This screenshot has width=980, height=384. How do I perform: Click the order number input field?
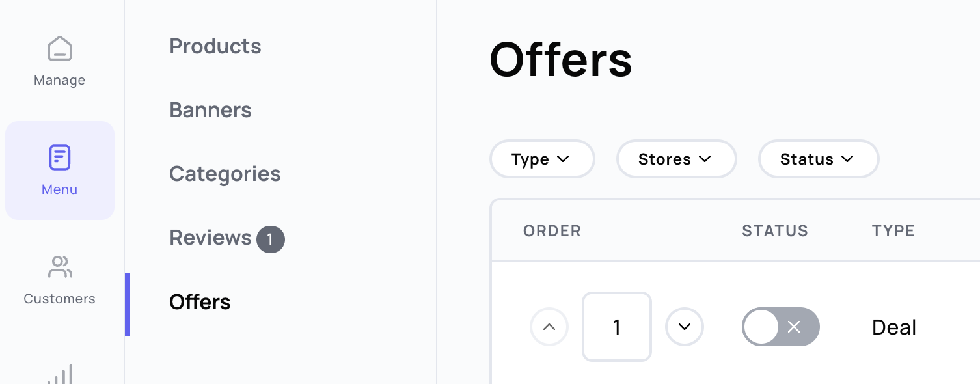(617, 327)
